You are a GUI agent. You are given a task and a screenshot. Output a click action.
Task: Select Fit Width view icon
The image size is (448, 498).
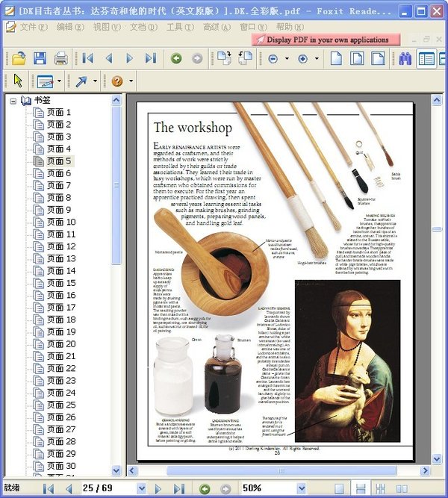tap(378, 58)
